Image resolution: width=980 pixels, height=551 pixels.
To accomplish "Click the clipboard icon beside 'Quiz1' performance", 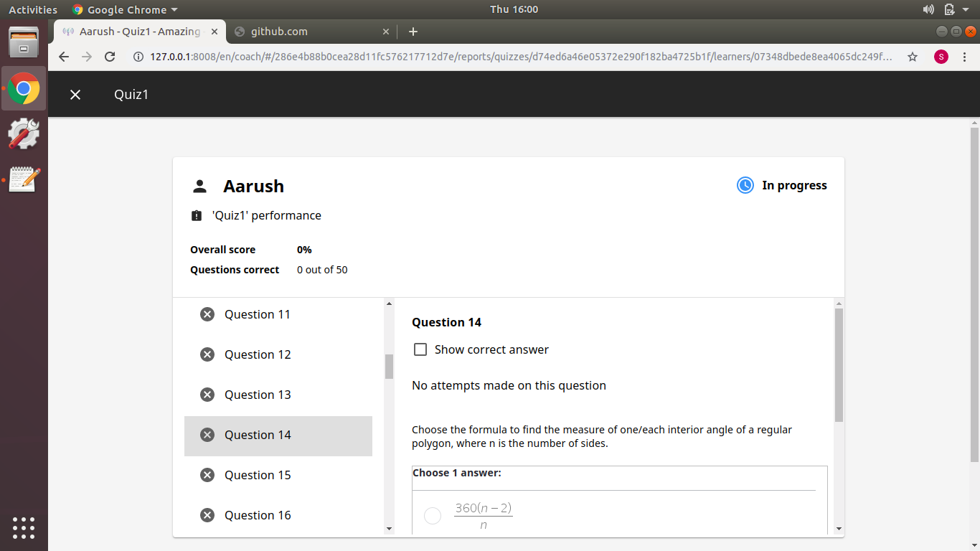I will coord(197,215).
